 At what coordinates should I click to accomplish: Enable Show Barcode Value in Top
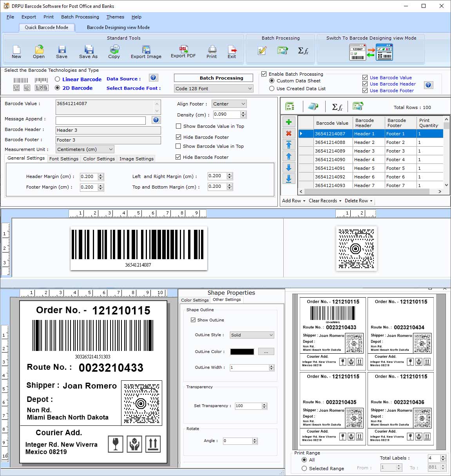pyautogui.click(x=178, y=126)
